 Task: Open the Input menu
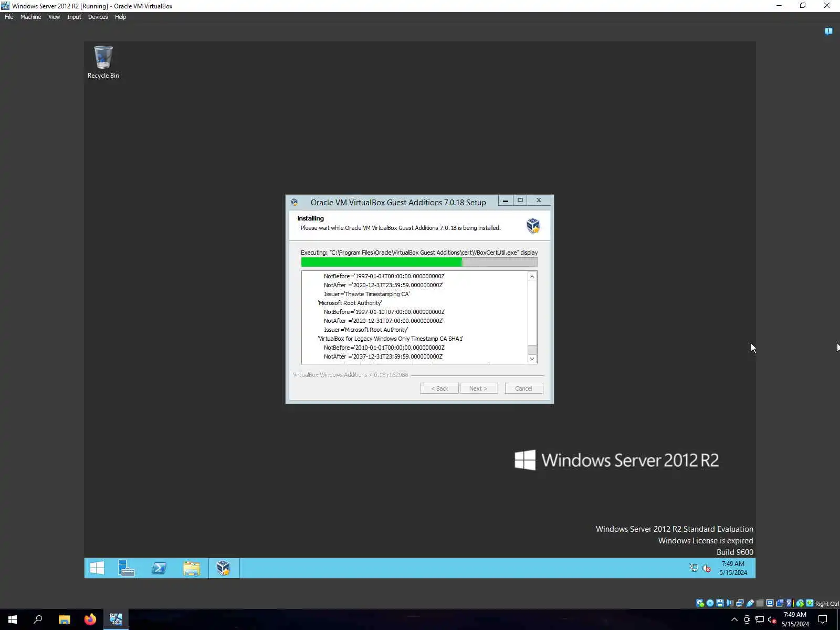tap(74, 17)
